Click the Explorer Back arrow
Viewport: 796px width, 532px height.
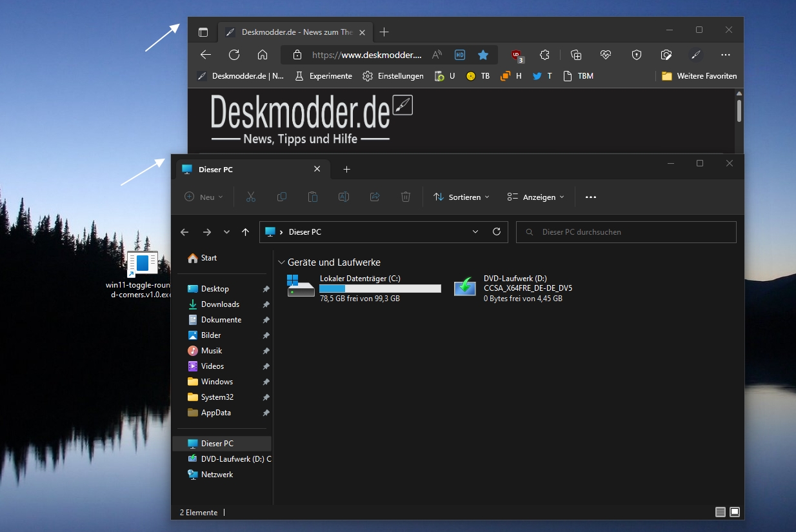(x=184, y=232)
